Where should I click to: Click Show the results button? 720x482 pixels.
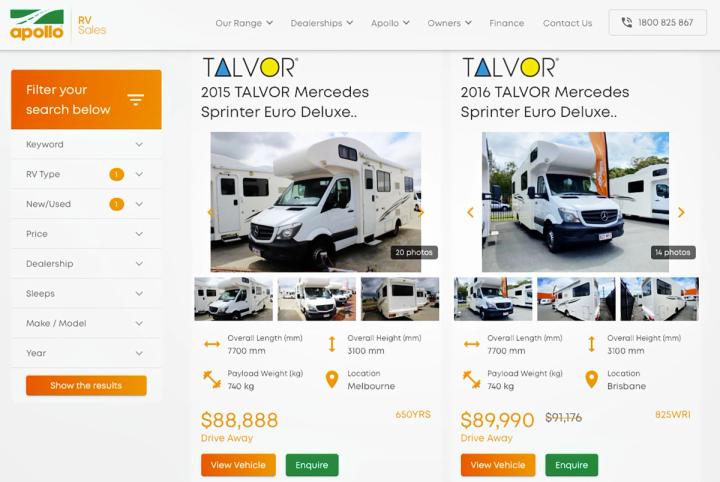tap(86, 386)
